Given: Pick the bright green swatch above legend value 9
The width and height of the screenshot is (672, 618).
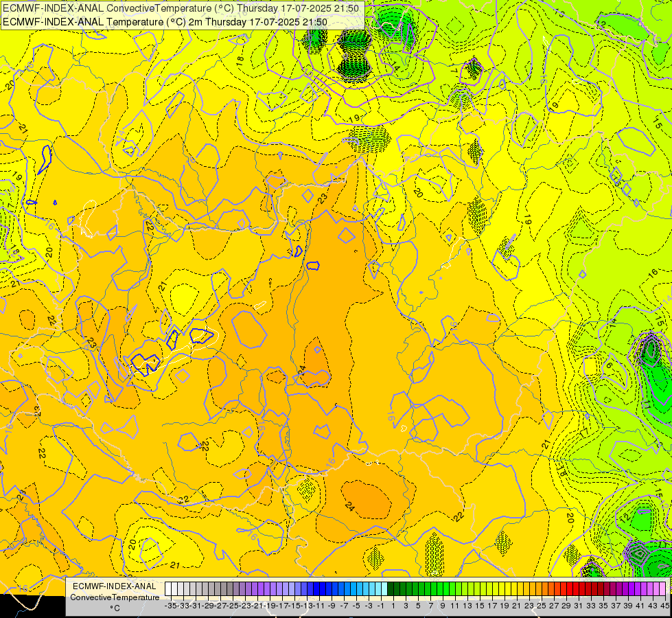Looking at the screenshot, I should (440, 588).
